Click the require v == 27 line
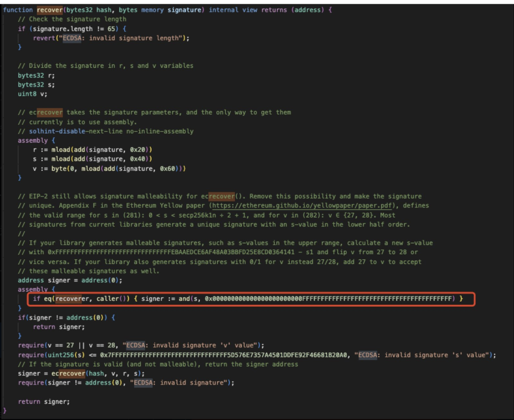The image size is (514, 420). (x=141, y=346)
